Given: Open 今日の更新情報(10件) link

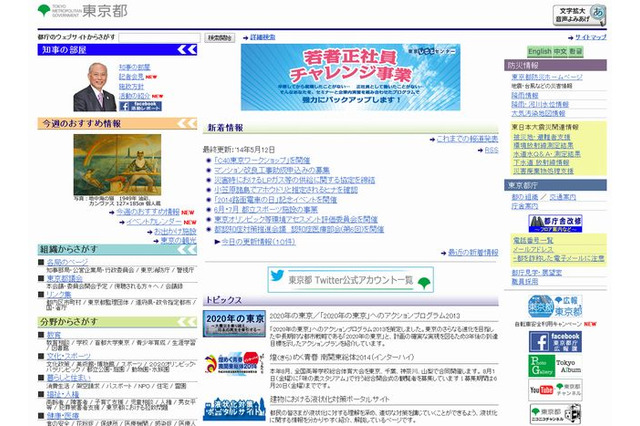Looking at the screenshot, I should tap(258, 242).
